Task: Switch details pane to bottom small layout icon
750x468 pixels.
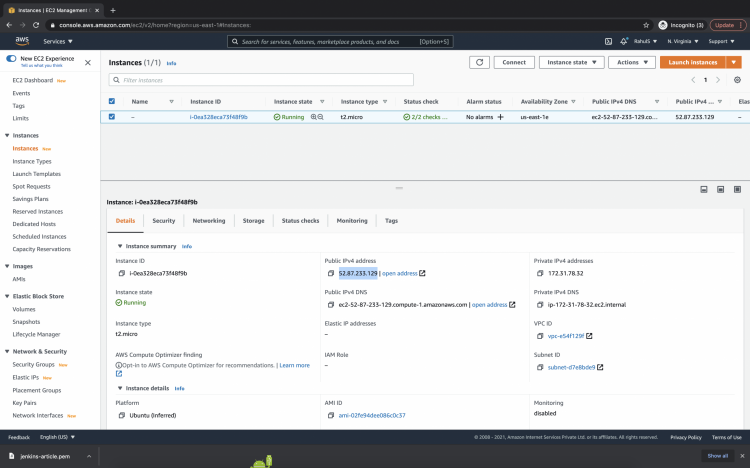Action: (x=704, y=189)
